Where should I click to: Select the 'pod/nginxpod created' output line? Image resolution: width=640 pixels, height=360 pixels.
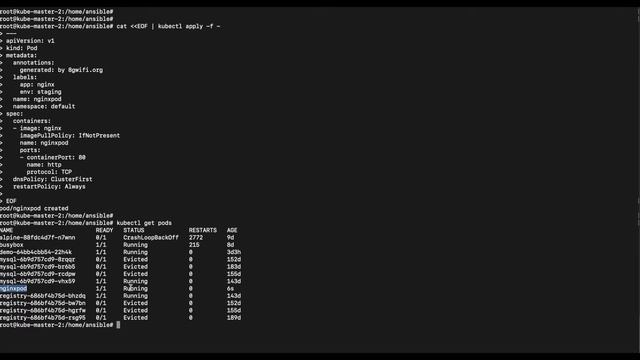click(x=34, y=208)
